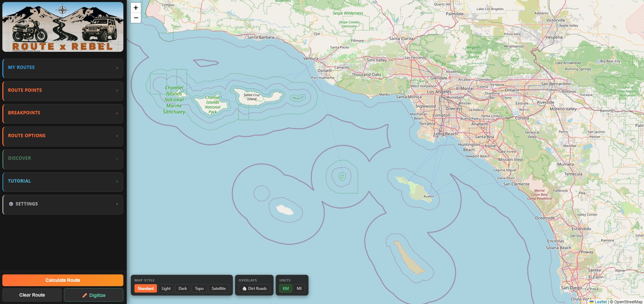Click the Oceanside map label

pos(545,218)
